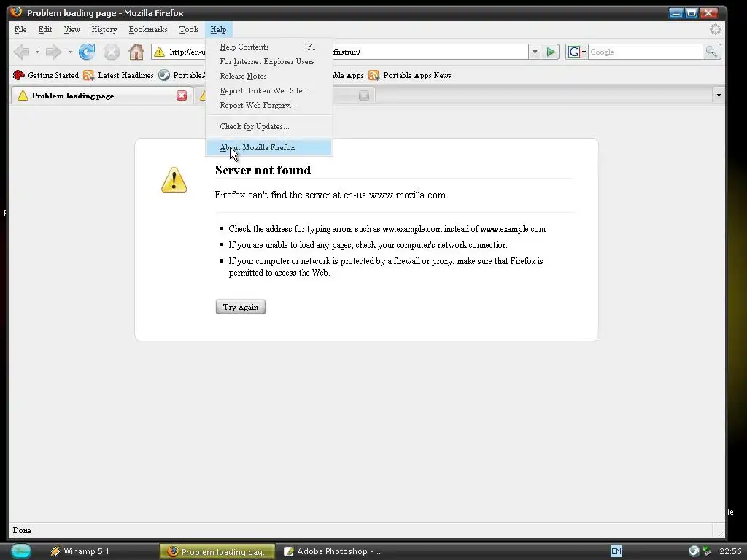Click the Done status bar text
747x560 pixels.
click(22, 530)
